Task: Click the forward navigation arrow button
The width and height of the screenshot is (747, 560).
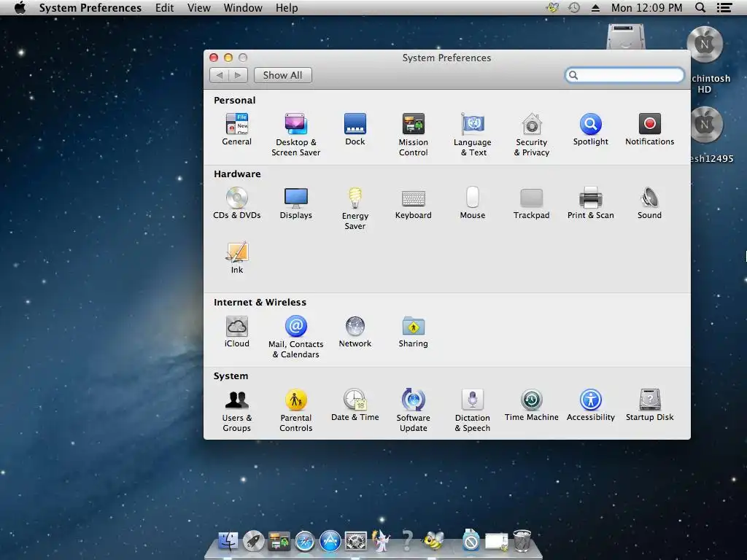Action: click(x=239, y=75)
